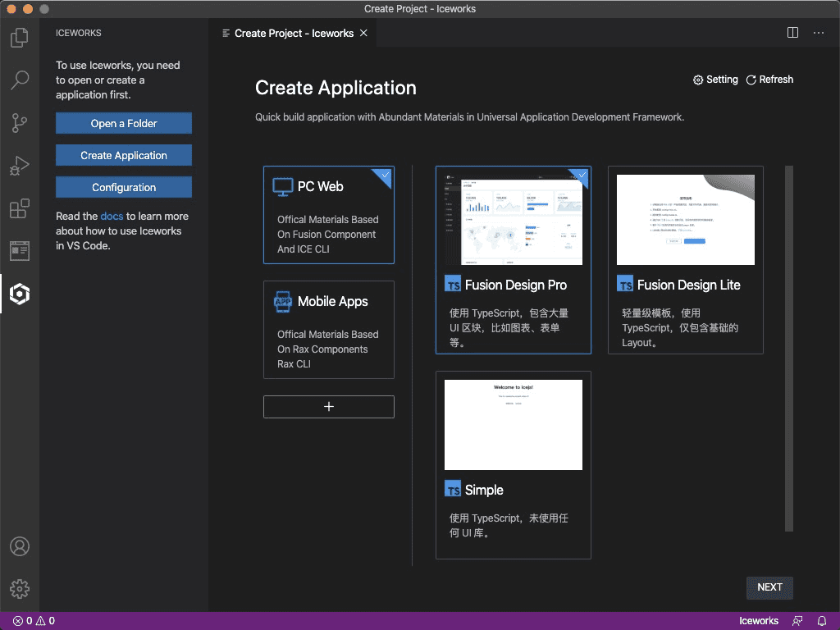Open the Run and Debug view icon
The image size is (840, 630).
(x=20, y=166)
